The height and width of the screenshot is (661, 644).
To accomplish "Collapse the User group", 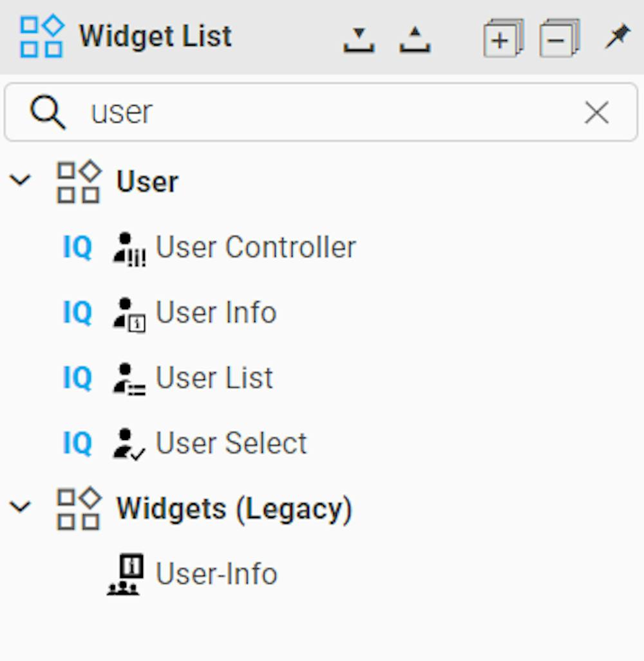I will [x=21, y=180].
